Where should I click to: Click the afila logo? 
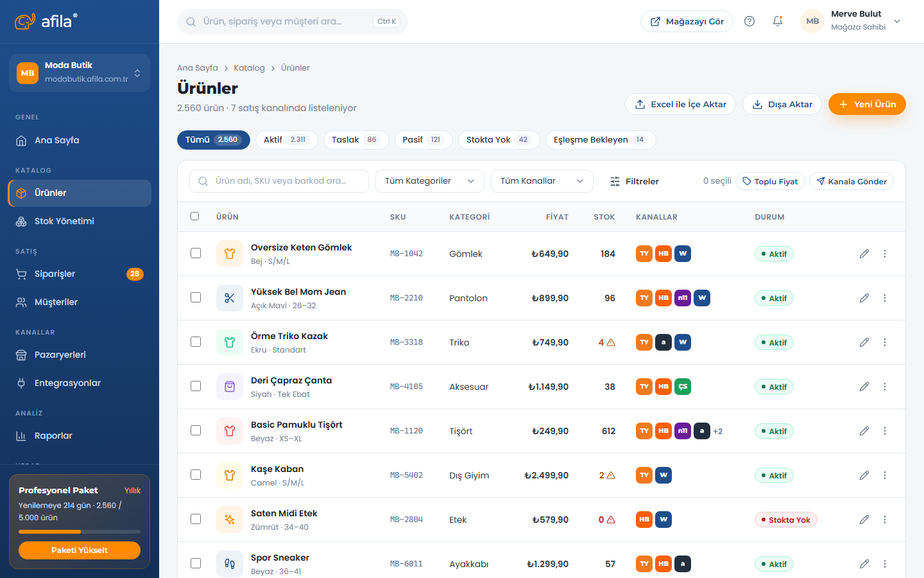pos(46,21)
